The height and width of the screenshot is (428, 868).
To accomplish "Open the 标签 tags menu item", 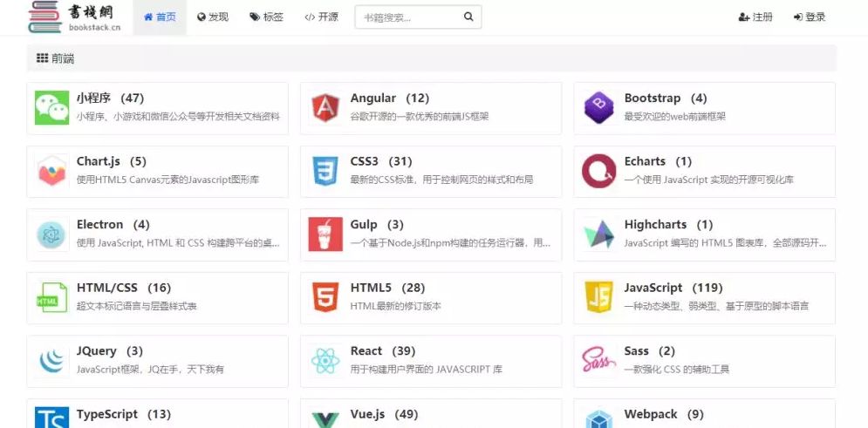I will [266, 17].
